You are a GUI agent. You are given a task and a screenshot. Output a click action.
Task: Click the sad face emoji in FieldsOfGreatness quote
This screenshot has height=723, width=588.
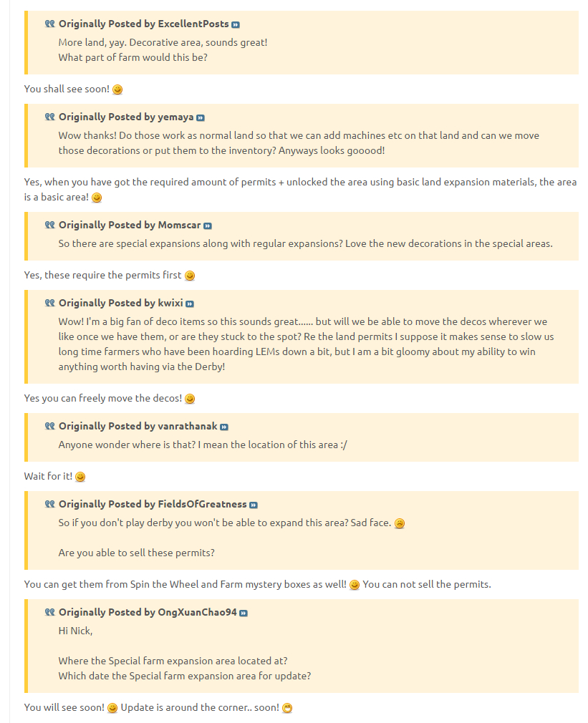[x=400, y=523]
